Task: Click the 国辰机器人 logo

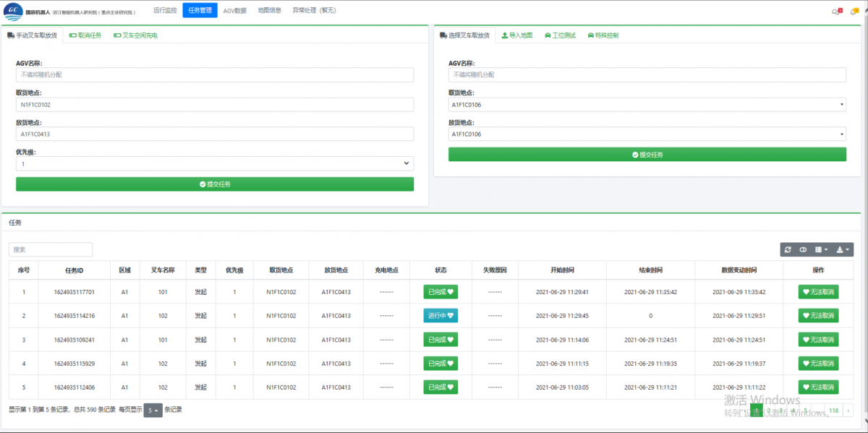Action: (13, 10)
